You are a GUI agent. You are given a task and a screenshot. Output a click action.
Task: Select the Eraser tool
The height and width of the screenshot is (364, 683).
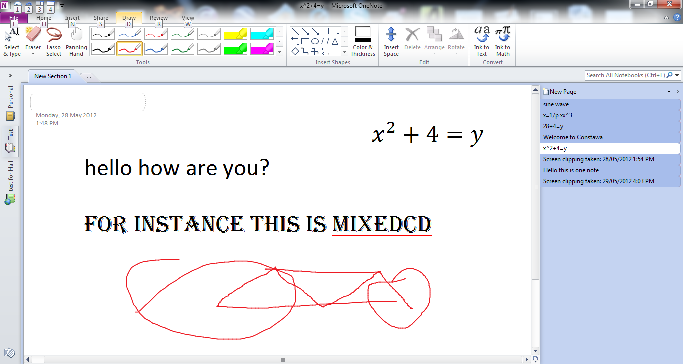[33, 42]
